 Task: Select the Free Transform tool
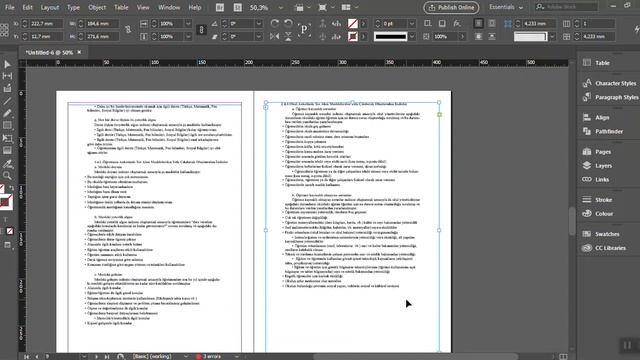pyautogui.click(x=7, y=138)
